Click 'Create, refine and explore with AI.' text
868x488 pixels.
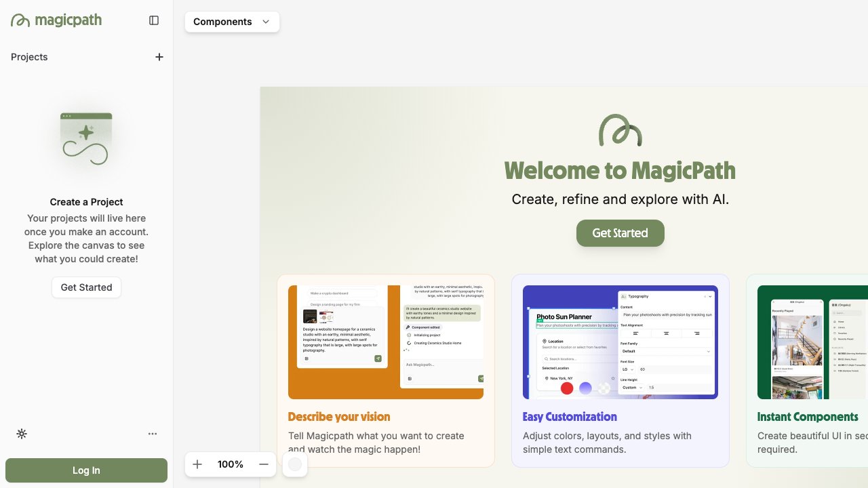coord(620,199)
